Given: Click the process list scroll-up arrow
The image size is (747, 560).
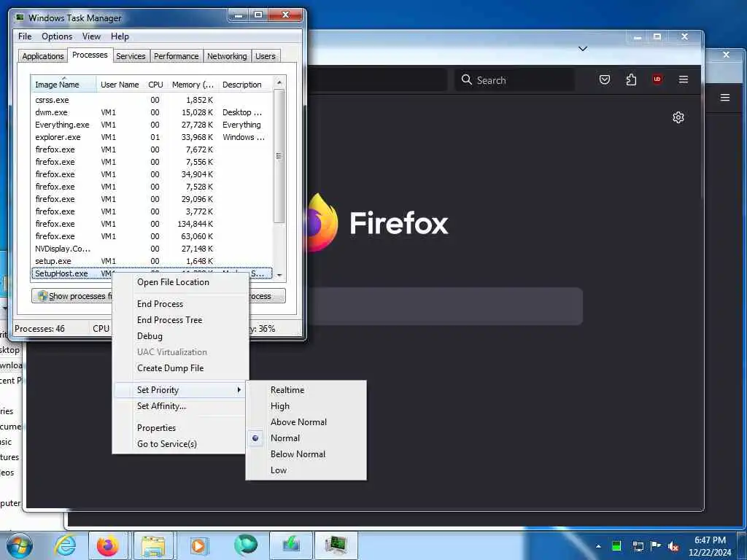Looking at the screenshot, I should tap(279, 83).
